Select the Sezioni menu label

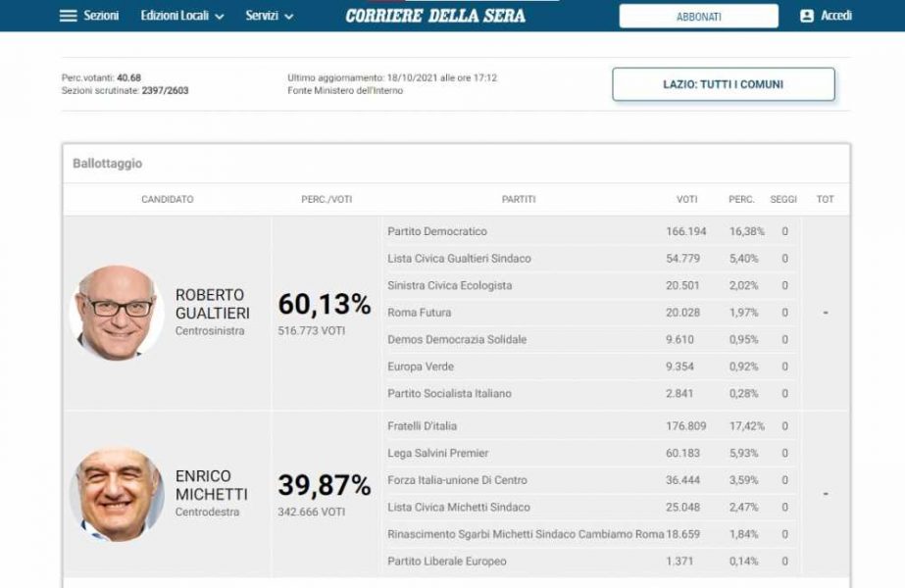pos(101,15)
